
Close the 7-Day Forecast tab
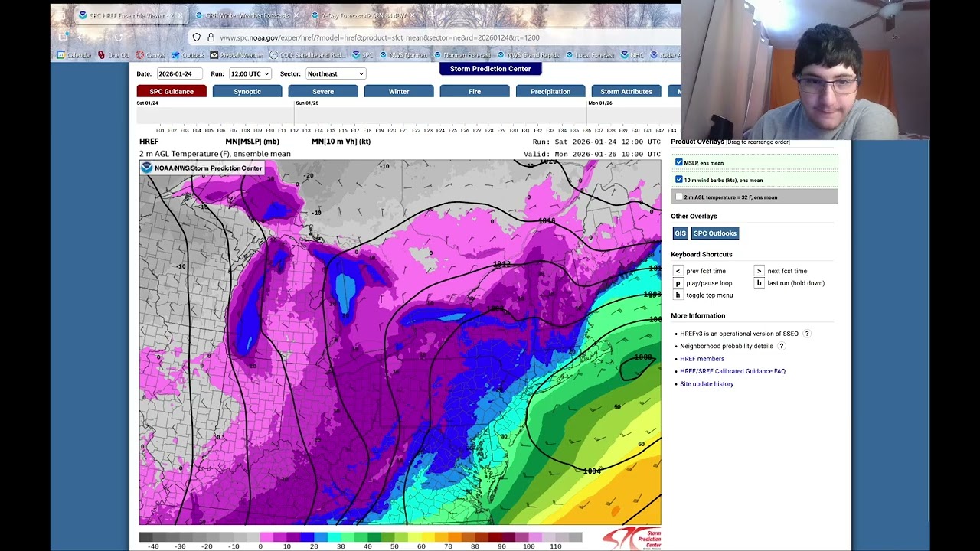[413, 15]
